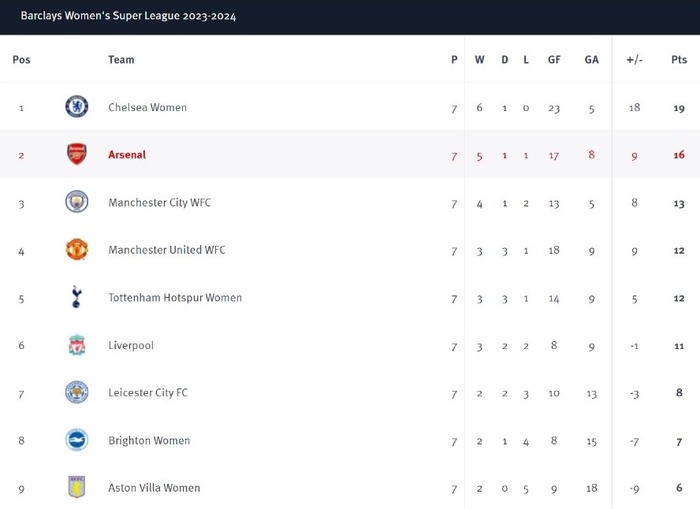Click the Brighton Women team name
700x509 pixels.
tap(149, 441)
